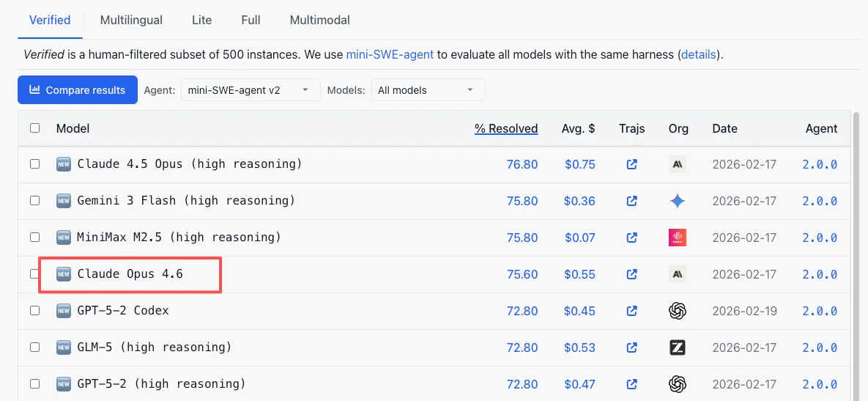Switch to the Multilingual tab
868x401 pixels.
pyautogui.click(x=131, y=20)
